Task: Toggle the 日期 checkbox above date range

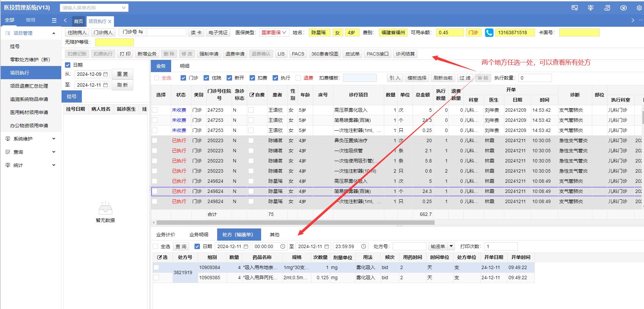Action: pyautogui.click(x=68, y=65)
